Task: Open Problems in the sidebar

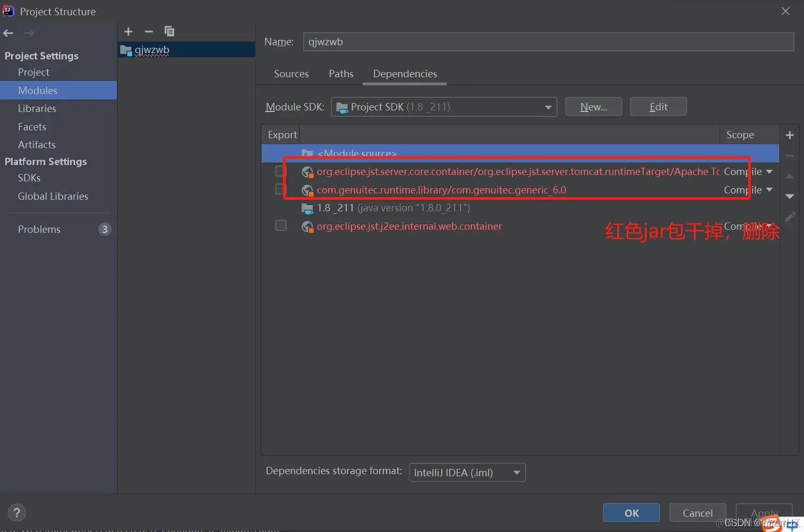Action: point(39,229)
